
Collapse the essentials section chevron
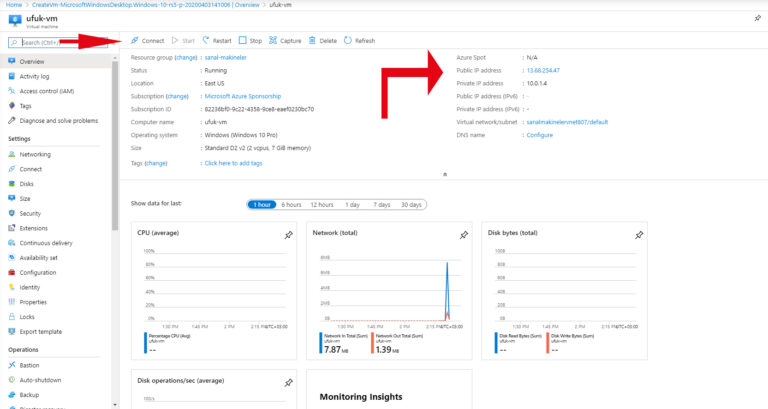pyautogui.click(x=445, y=174)
